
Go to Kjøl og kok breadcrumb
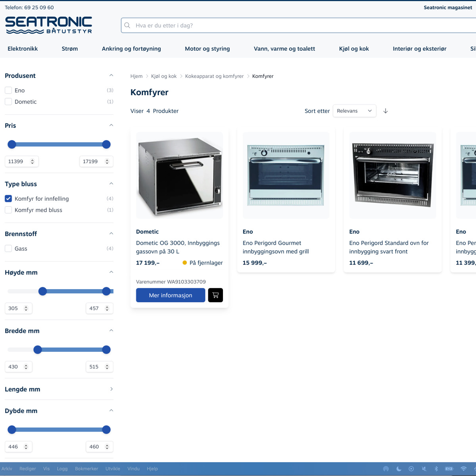[x=164, y=76]
